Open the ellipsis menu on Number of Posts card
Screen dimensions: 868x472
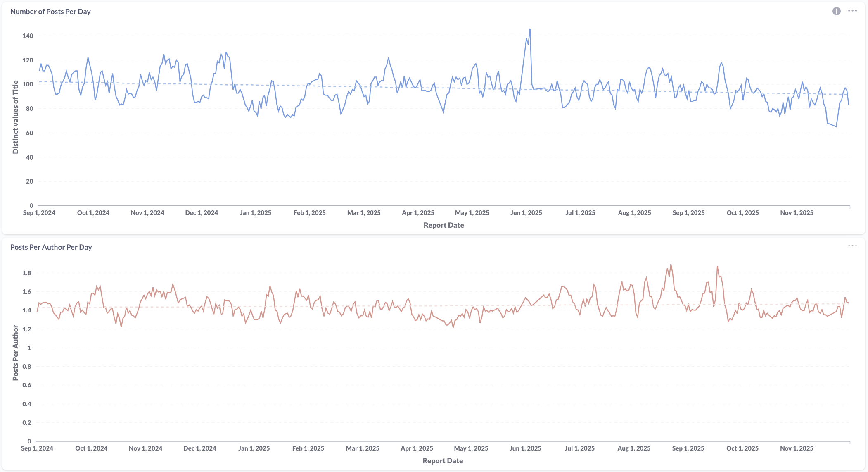(x=852, y=11)
